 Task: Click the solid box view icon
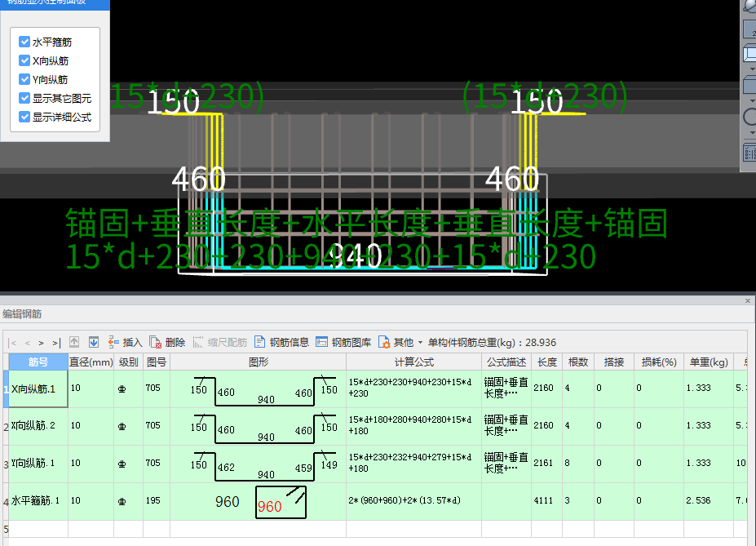tap(750, 85)
